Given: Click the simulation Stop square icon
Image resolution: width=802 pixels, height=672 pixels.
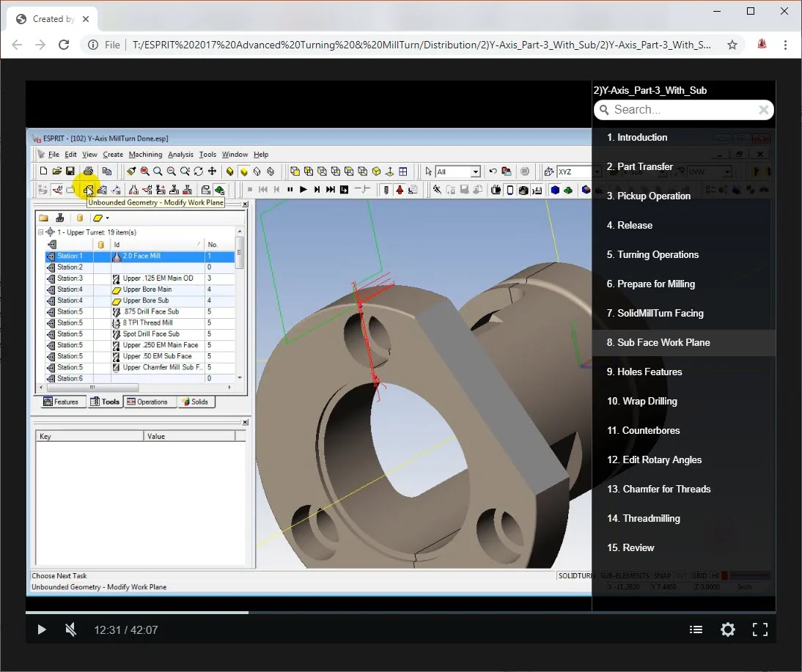Looking at the screenshot, I should 249,190.
